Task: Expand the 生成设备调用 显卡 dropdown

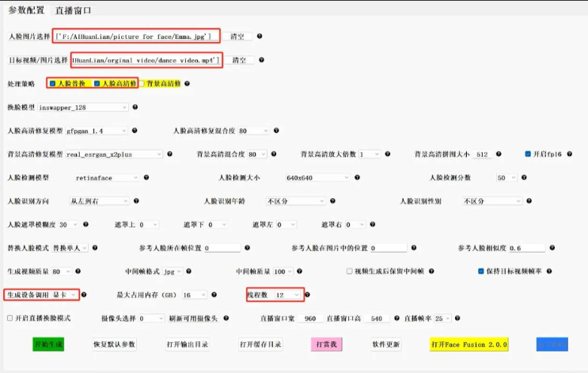Action: [65, 295]
